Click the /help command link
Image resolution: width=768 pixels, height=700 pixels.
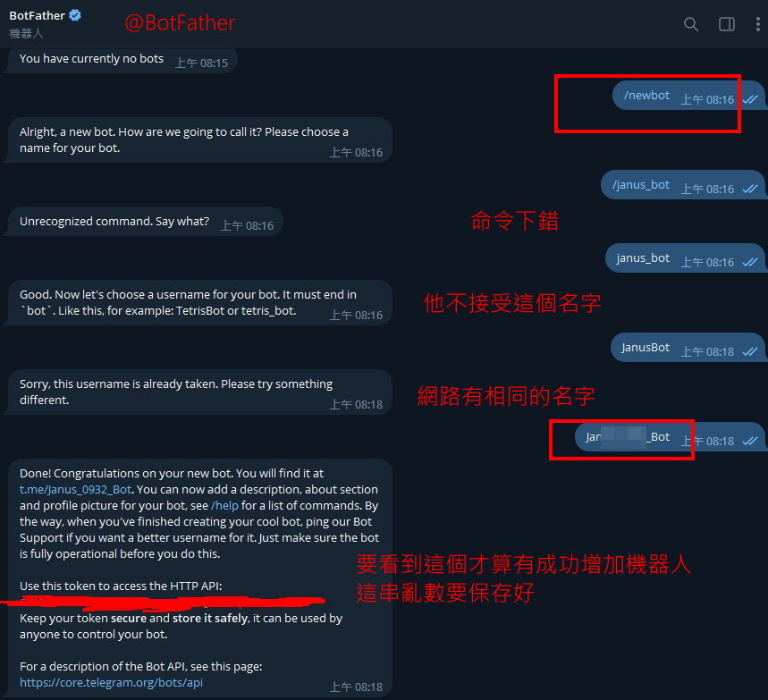(224, 505)
